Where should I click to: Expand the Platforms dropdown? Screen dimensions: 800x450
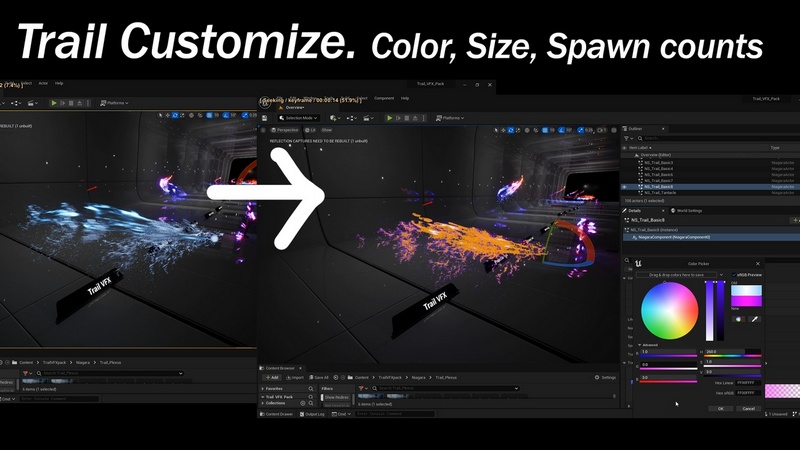[x=446, y=117]
